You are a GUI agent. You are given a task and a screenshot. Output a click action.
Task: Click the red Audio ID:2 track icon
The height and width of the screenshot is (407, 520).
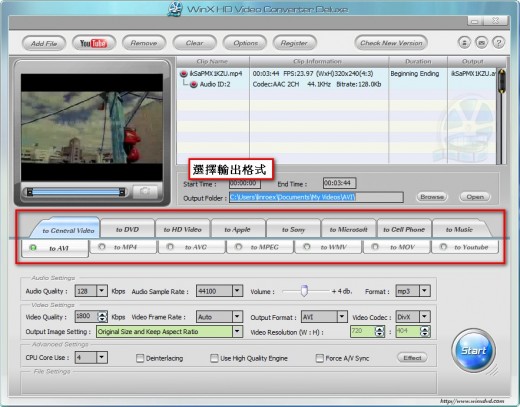pyautogui.click(x=194, y=84)
